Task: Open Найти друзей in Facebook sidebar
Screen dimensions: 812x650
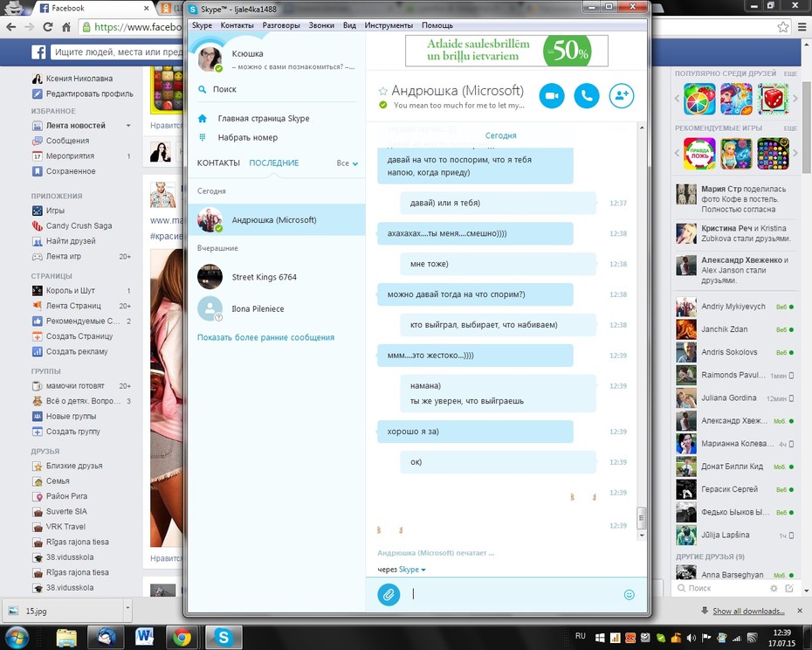Action: tap(71, 241)
